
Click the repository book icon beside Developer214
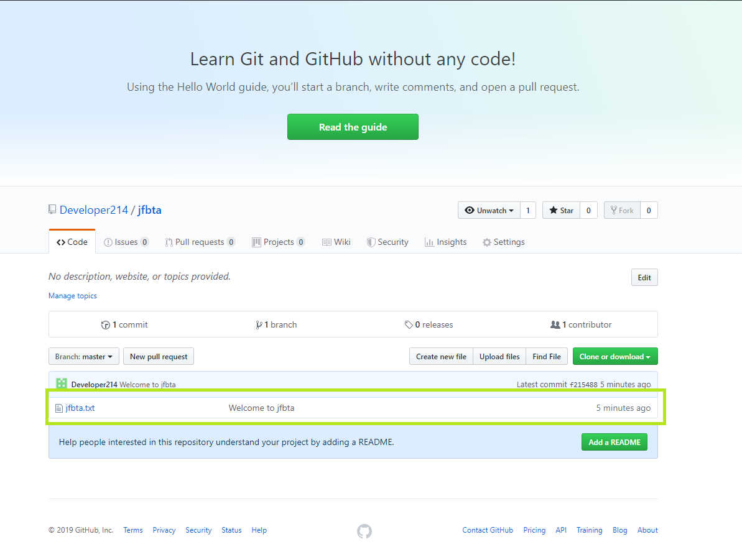point(52,209)
